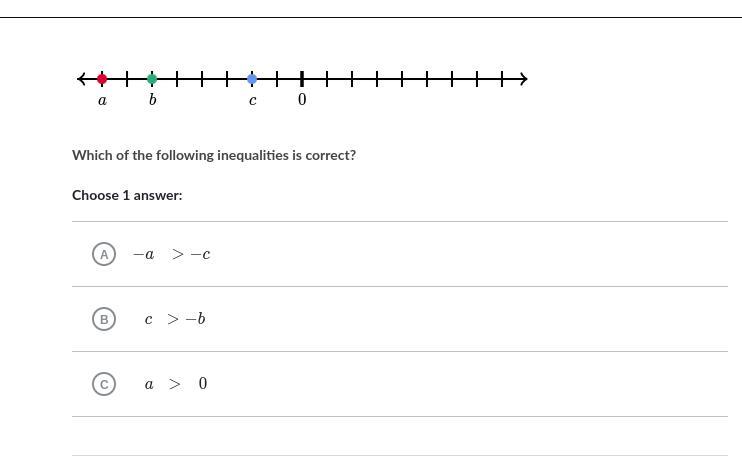742x476 pixels.
Task: Click the question text about inequalities
Action: point(214,156)
